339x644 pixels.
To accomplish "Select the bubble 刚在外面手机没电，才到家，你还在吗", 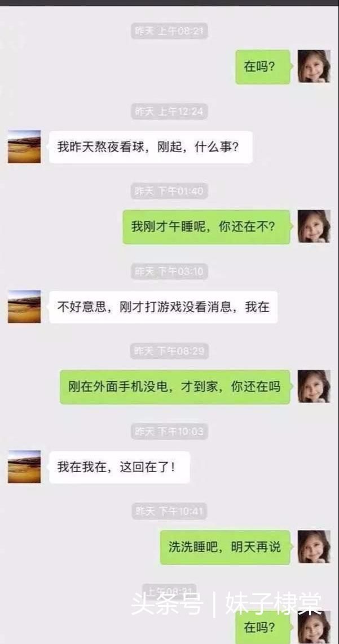I will coord(177,387).
